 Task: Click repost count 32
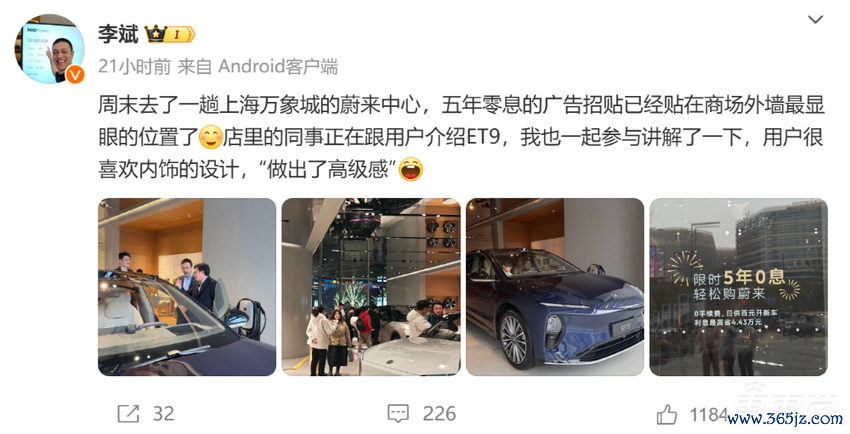tap(163, 414)
